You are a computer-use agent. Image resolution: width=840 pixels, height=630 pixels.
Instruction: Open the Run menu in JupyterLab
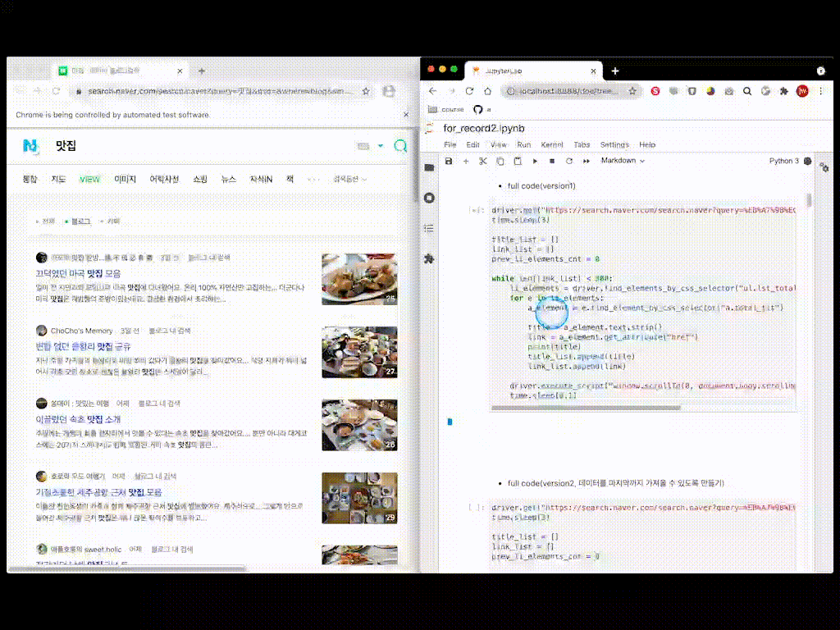point(523,144)
